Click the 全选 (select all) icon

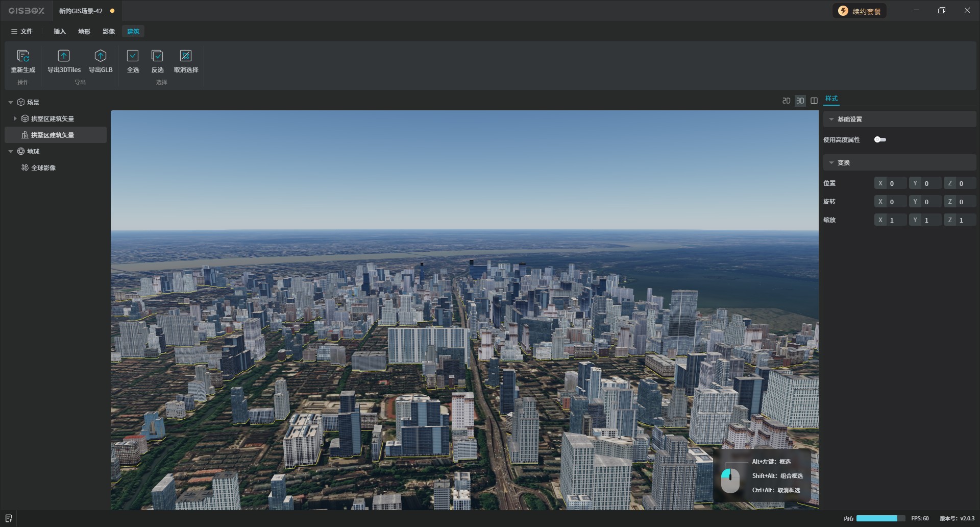click(133, 56)
